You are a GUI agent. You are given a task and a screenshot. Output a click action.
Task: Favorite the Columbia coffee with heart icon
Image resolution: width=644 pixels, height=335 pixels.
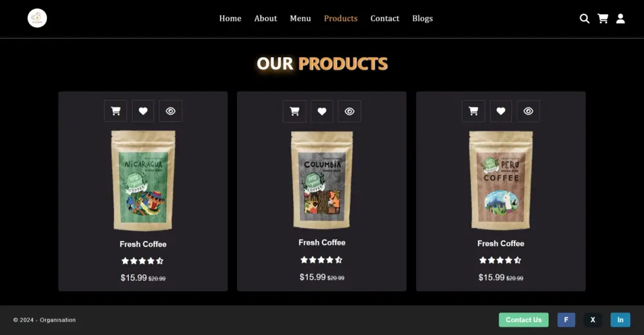pos(322,111)
